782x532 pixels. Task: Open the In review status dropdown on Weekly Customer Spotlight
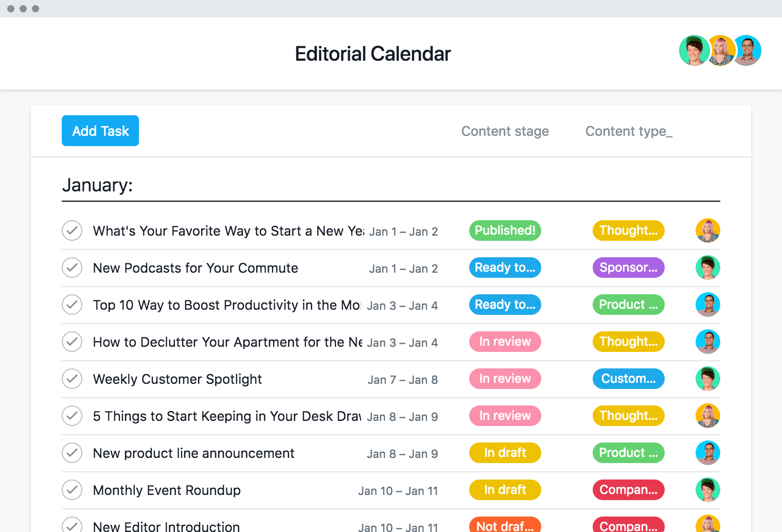(505, 379)
